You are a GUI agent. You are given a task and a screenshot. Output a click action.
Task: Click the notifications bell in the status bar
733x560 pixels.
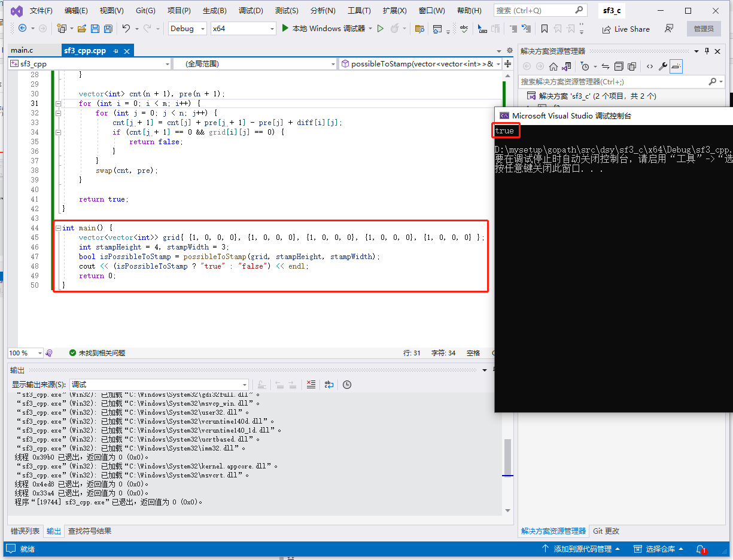coord(700,549)
